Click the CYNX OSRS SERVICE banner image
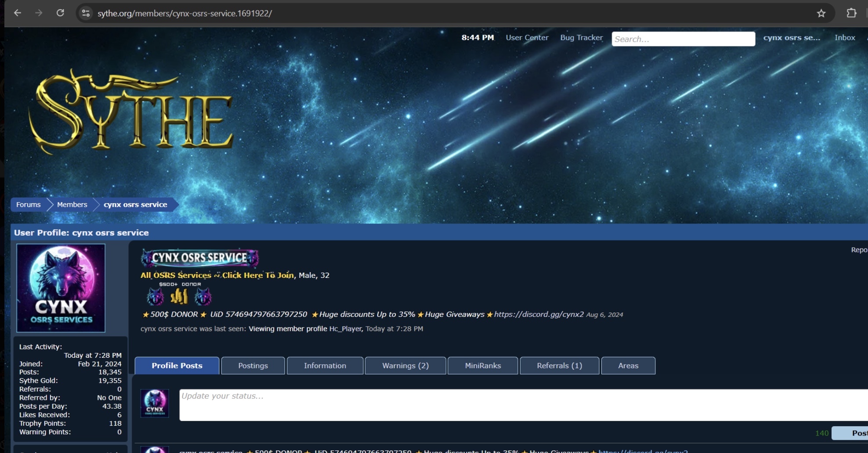 tap(200, 258)
